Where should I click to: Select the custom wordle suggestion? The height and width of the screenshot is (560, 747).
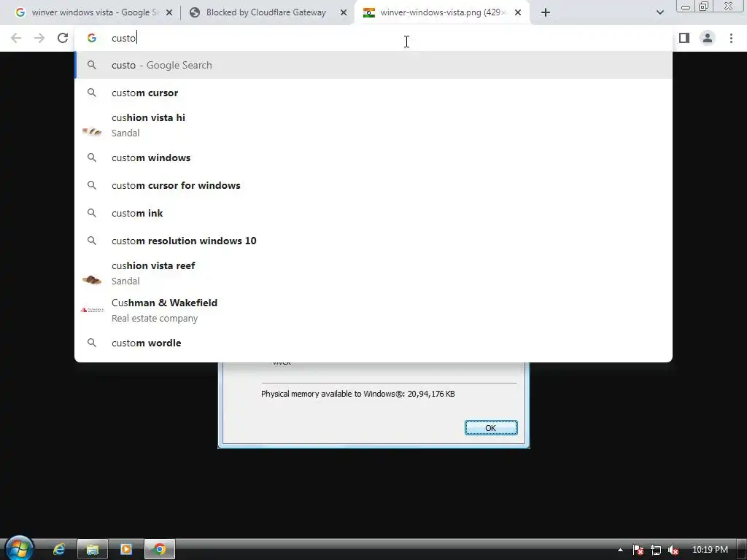[x=373, y=343]
